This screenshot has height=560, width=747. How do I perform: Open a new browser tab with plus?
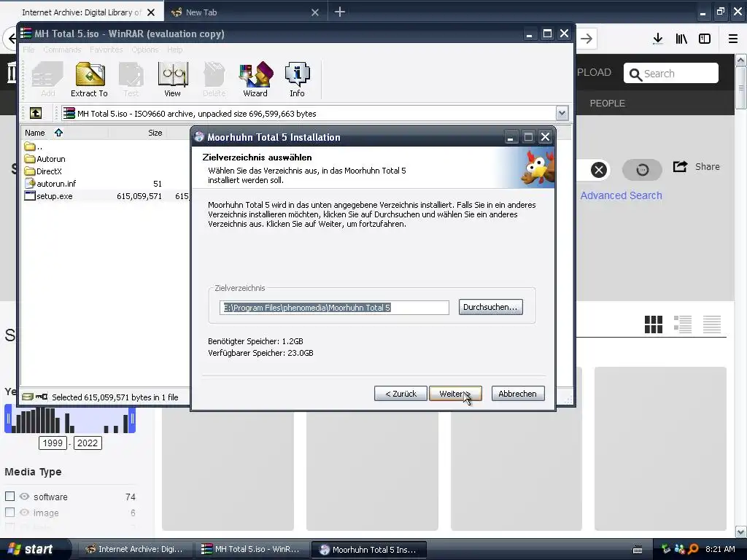340,12
